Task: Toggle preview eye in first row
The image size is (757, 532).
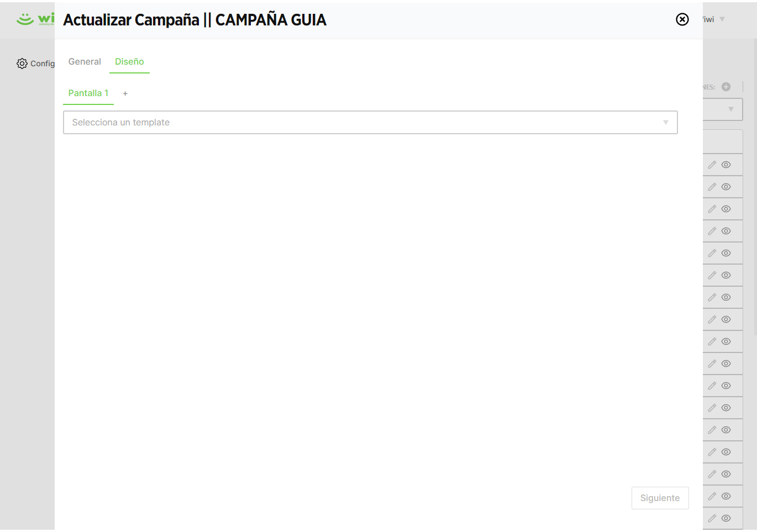Action: (x=726, y=165)
